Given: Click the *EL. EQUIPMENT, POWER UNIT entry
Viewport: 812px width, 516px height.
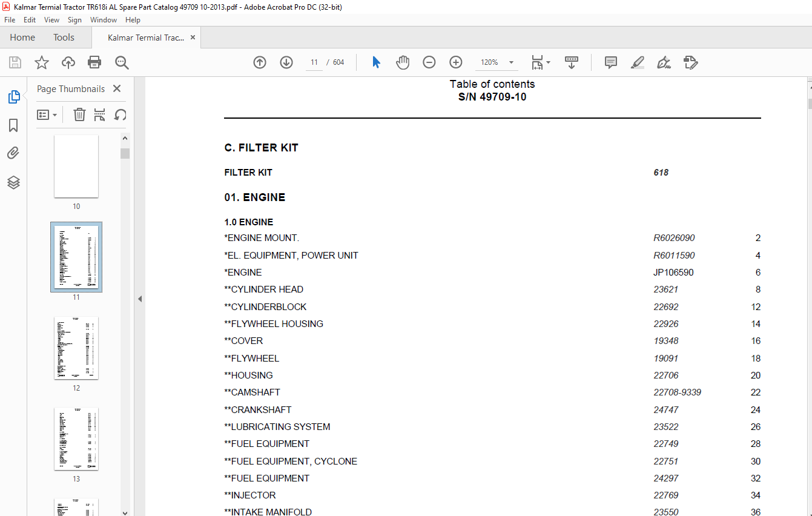Looking at the screenshot, I should tap(291, 256).
